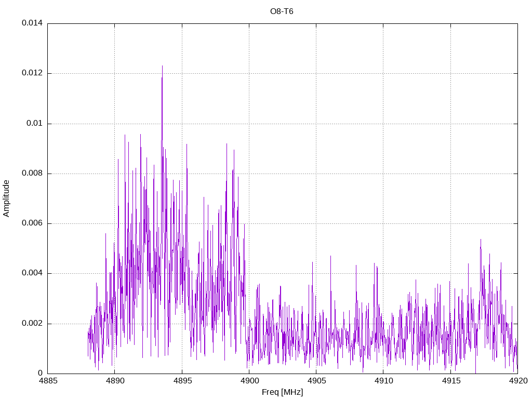Click the 0.014 y-axis tick label

tap(32, 23)
